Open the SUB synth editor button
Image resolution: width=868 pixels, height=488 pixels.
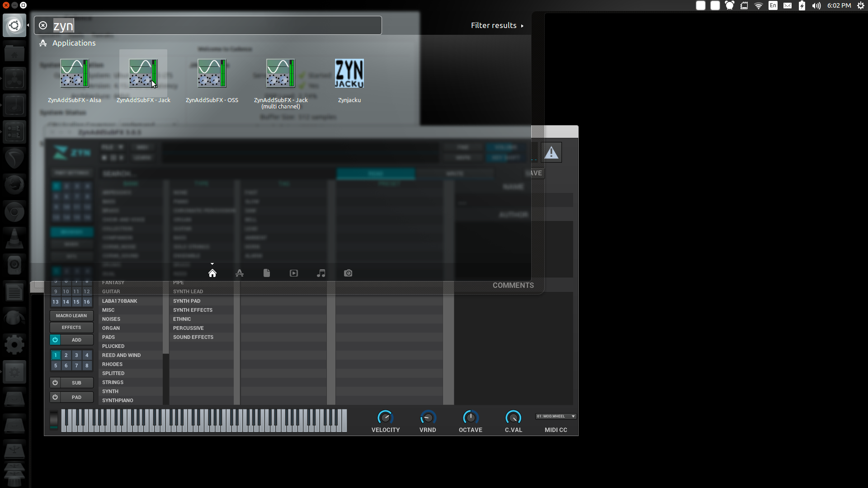click(x=77, y=383)
